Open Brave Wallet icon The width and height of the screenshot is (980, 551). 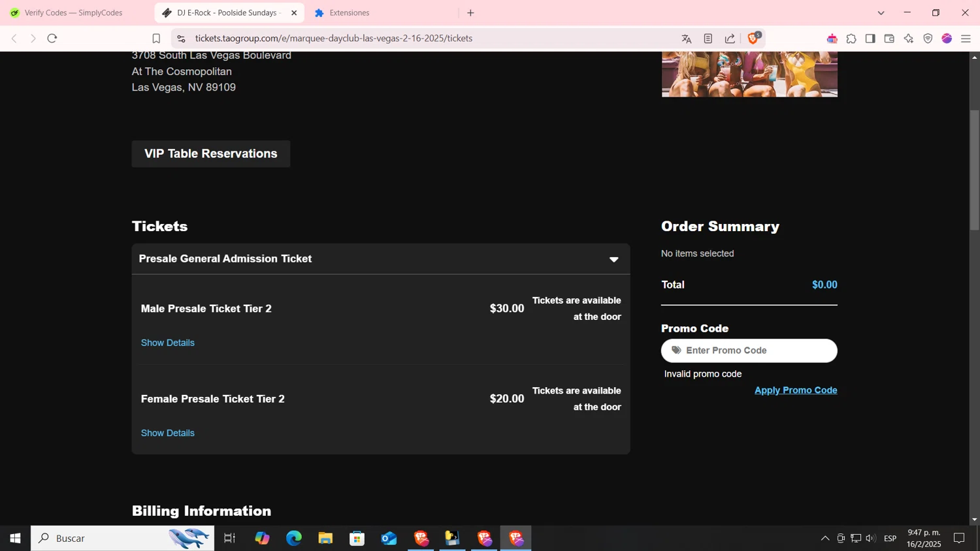click(x=889, y=39)
